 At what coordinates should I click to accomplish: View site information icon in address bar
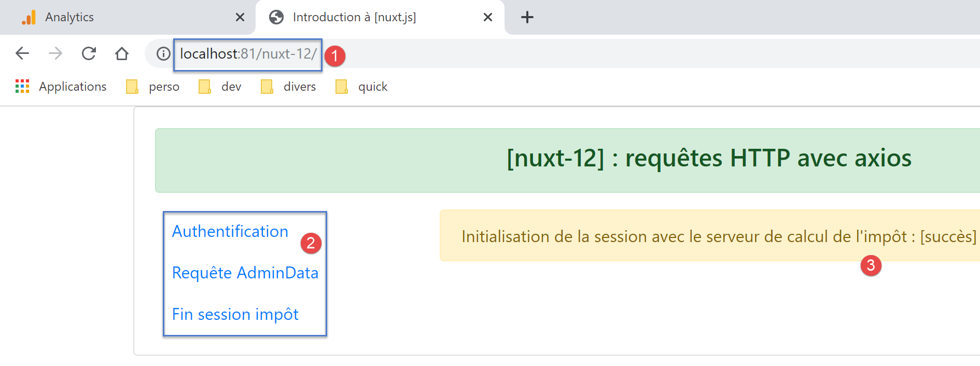[163, 53]
